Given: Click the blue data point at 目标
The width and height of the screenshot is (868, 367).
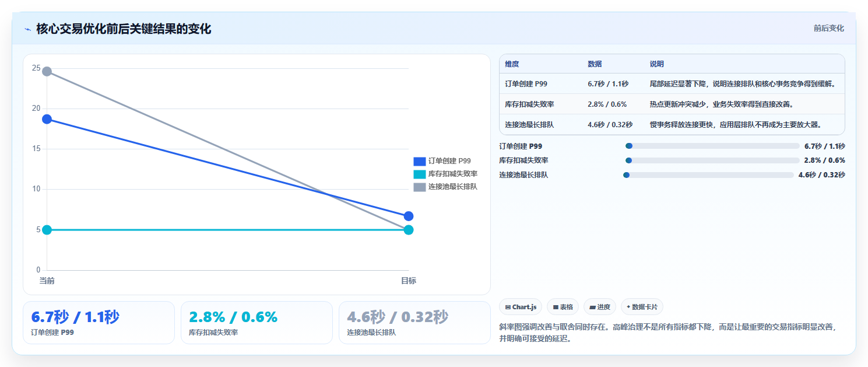Looking at the screenshot, I should coord(409,216).
